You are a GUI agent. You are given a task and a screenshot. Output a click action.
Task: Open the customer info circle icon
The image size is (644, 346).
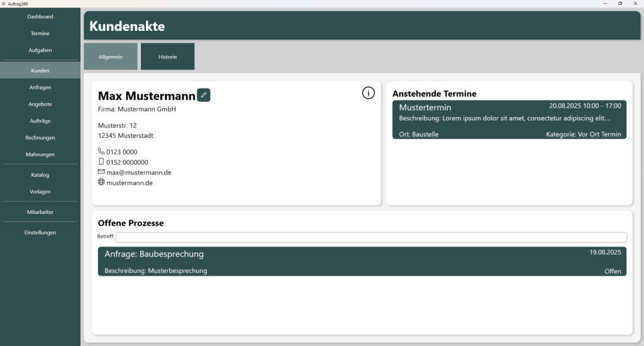click(x=369, y=93)
